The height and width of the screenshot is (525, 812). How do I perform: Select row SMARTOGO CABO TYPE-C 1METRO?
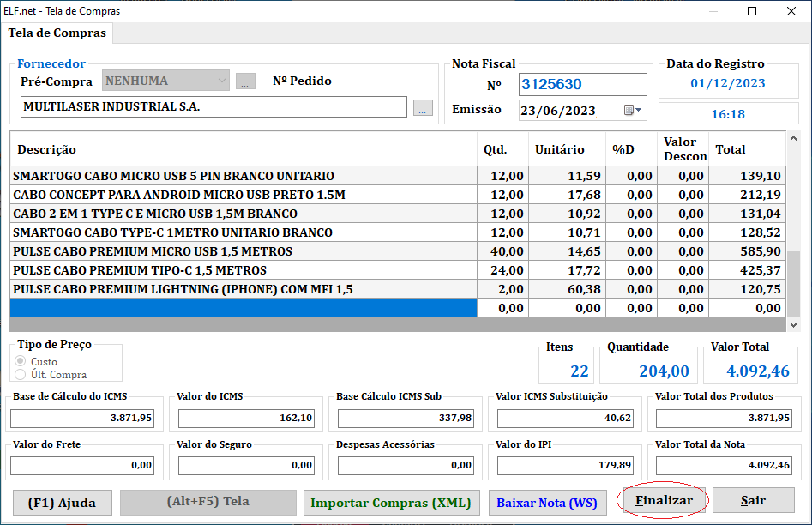[398, 232]
